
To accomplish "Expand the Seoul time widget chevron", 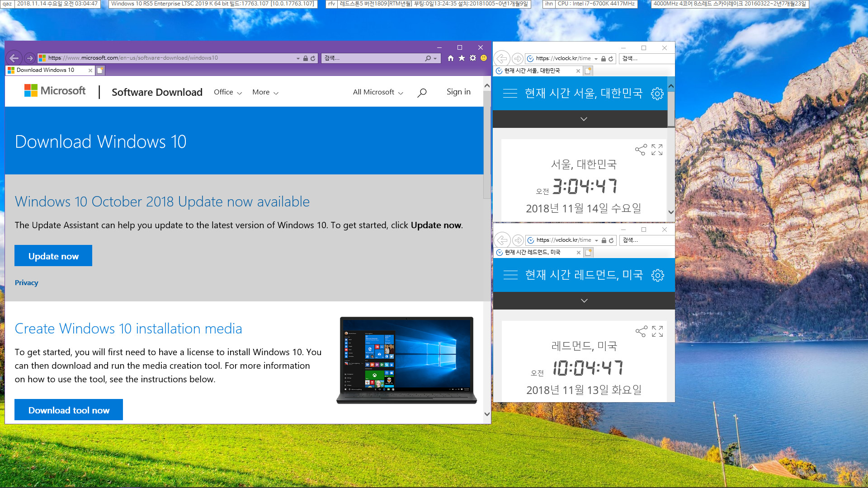I will click(584, 118).
